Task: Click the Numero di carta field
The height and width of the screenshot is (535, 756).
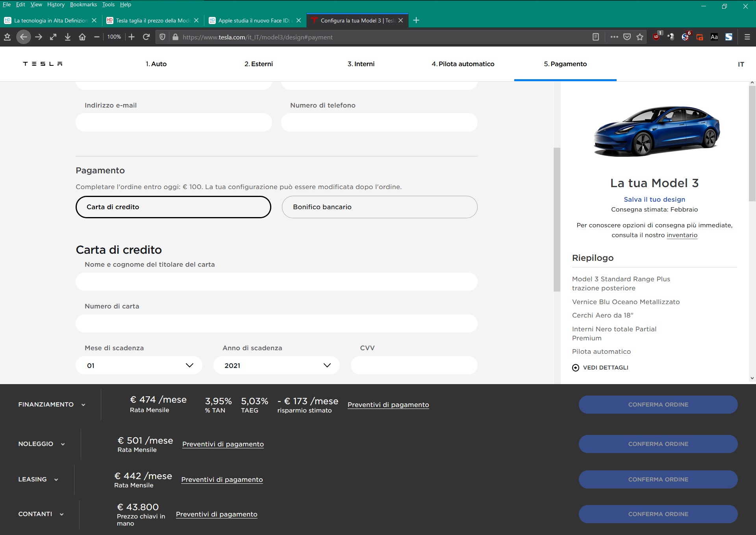Action: pos(276,323)
